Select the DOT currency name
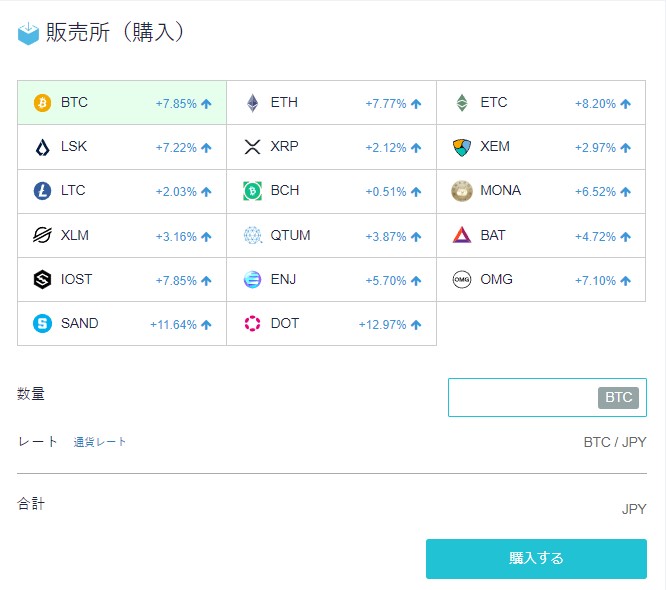 (x=285, y=323)
